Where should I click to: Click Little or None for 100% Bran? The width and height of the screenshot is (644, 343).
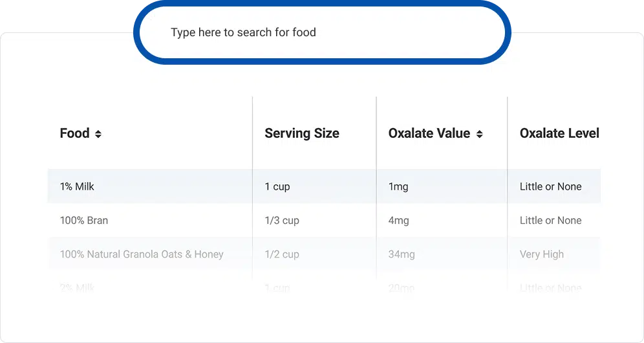click(x=551, y=221)
